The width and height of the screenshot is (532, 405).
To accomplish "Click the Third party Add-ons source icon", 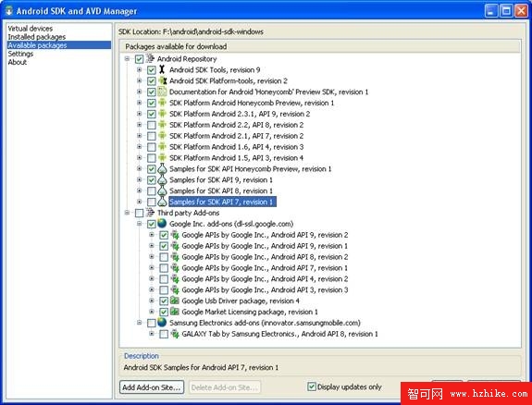I will 150,213.
